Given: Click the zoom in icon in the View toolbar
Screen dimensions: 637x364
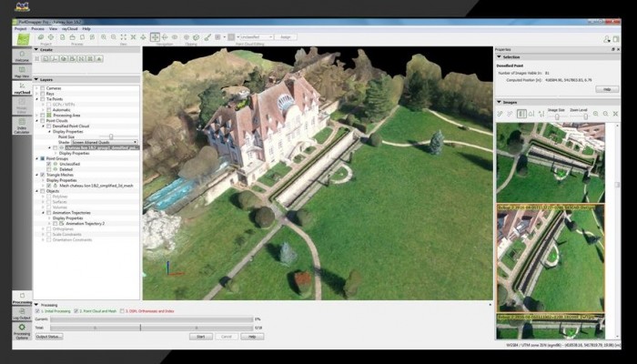Looking at the screenshot, I should (x=104, y=37).
